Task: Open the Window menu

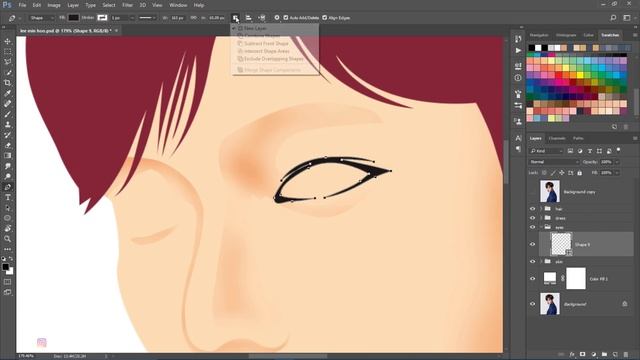Action: tap(178, 5)
